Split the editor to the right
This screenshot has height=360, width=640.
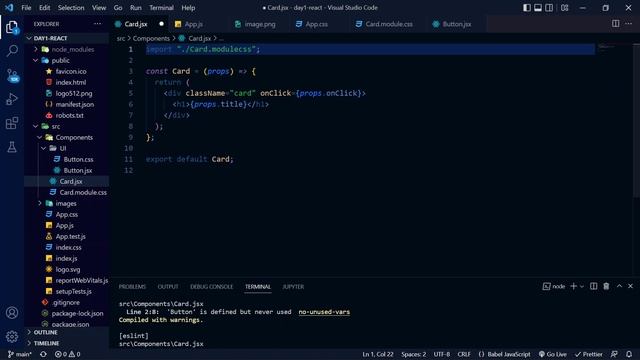616,24
